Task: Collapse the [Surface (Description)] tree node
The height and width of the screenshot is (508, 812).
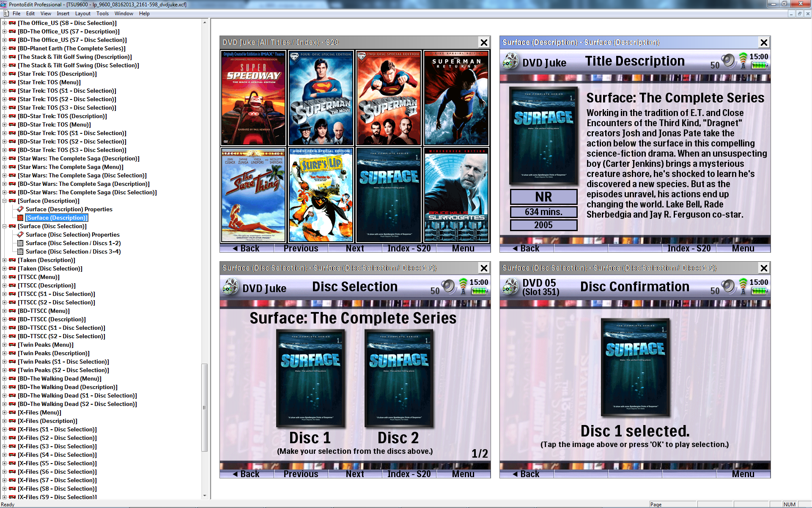Action: pyautogui.click(x=4, y=201)
